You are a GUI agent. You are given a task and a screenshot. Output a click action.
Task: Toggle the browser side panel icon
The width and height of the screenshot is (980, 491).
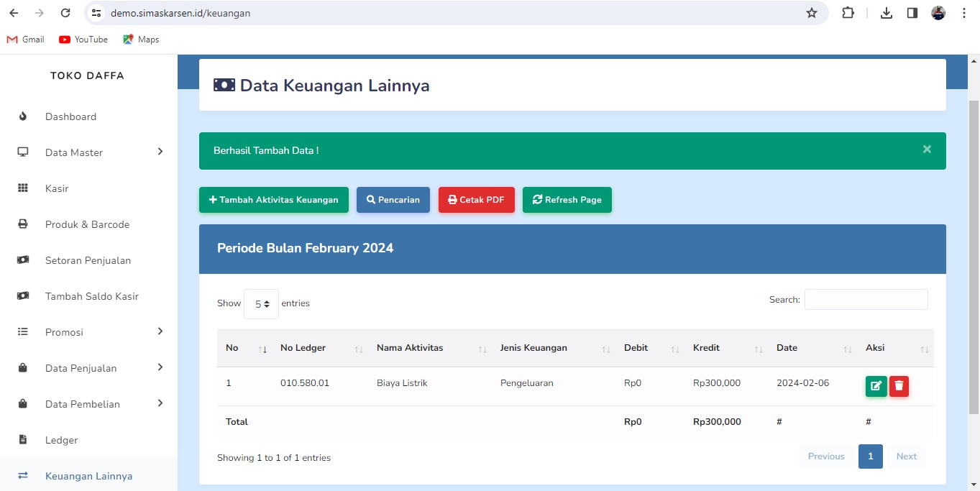[x=912, y=13]
